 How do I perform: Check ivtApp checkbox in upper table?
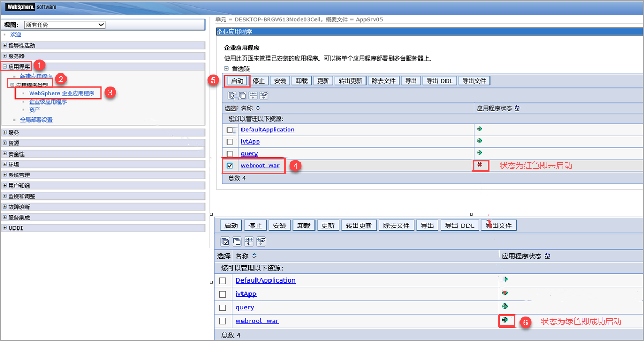click(230, 142)
